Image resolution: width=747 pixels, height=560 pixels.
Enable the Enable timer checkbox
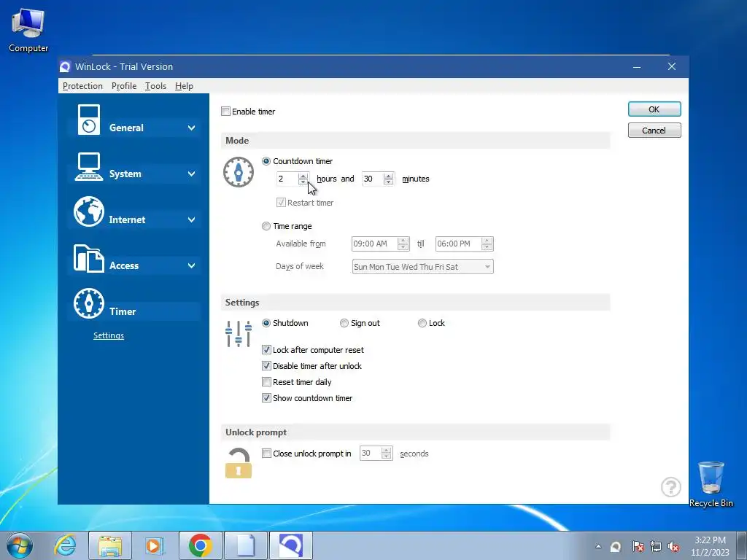tap(226, 112)
